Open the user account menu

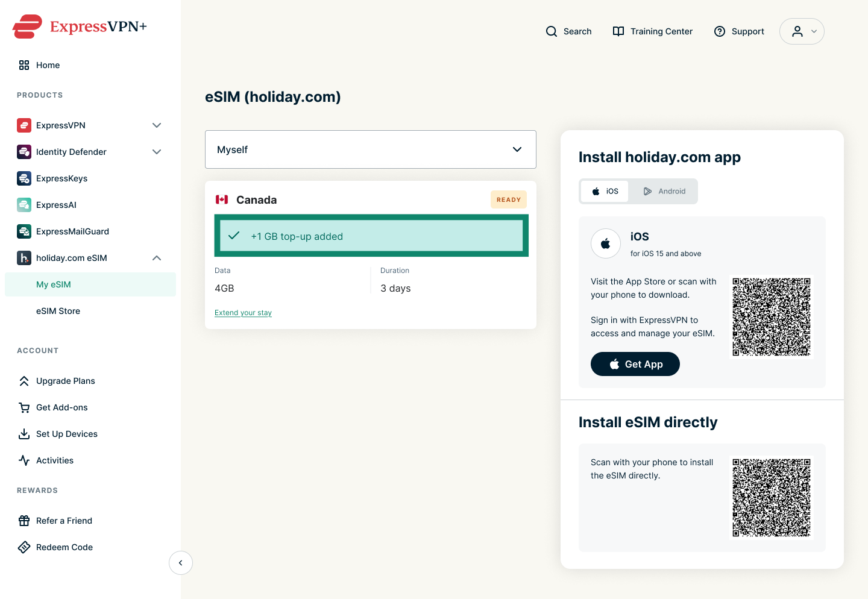coord(802,31)
